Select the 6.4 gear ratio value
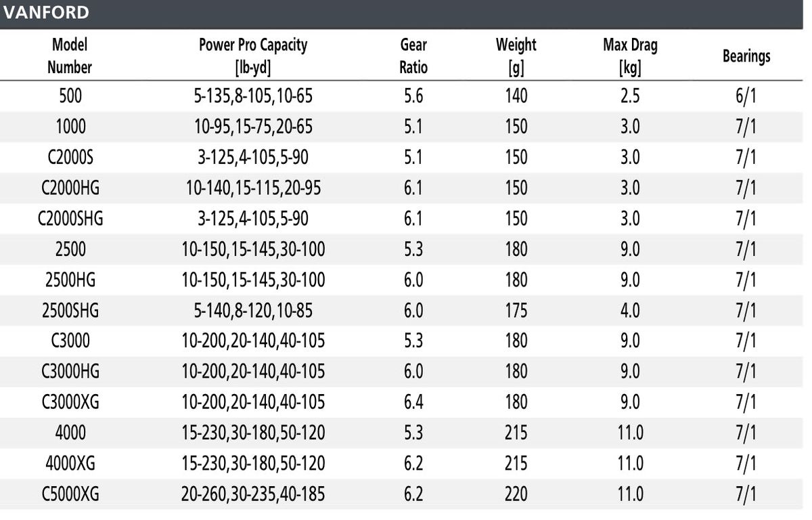The height and width of the screenshot is (520, 812). [x=413, y=402]
